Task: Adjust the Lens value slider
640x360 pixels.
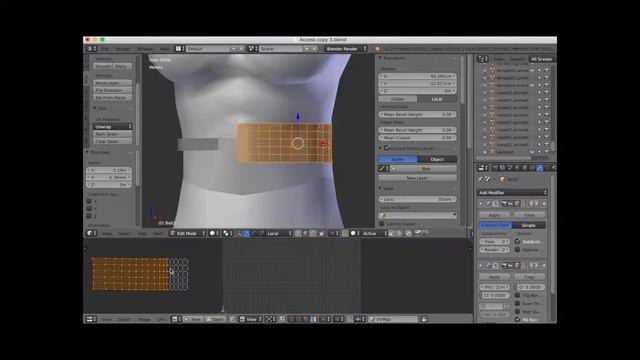Action: coord(417,199)
